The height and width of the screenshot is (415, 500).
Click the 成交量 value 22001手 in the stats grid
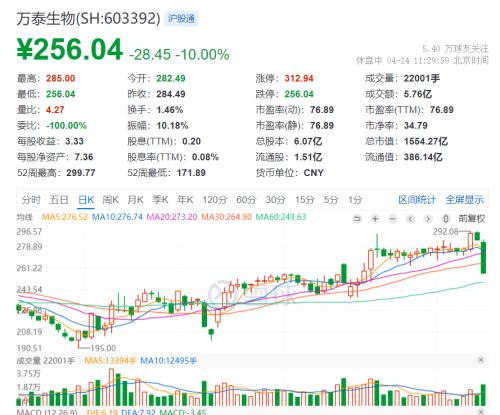click(422, 79)
